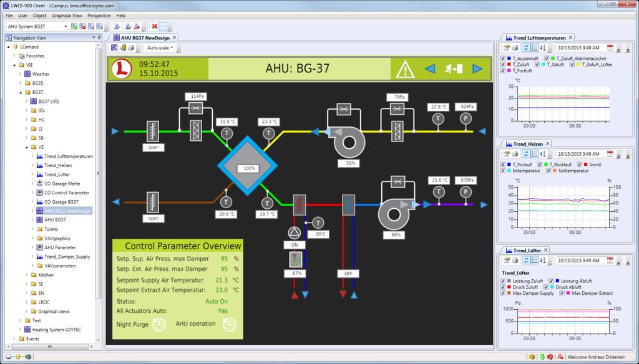Click the supply pressure sensor P at 678Pa
The image size is (639, 364).
pos(466,192)
